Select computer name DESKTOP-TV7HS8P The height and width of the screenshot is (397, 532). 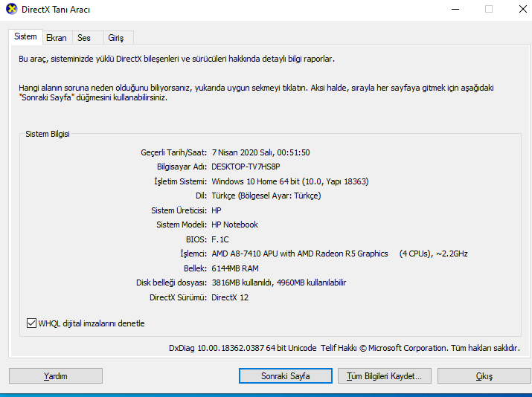[x=246, y=167]
